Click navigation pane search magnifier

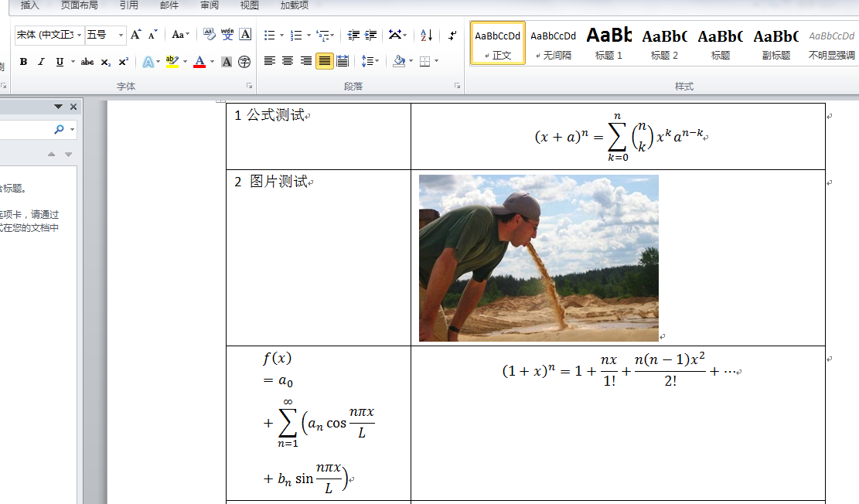click(x=60, y=129)
